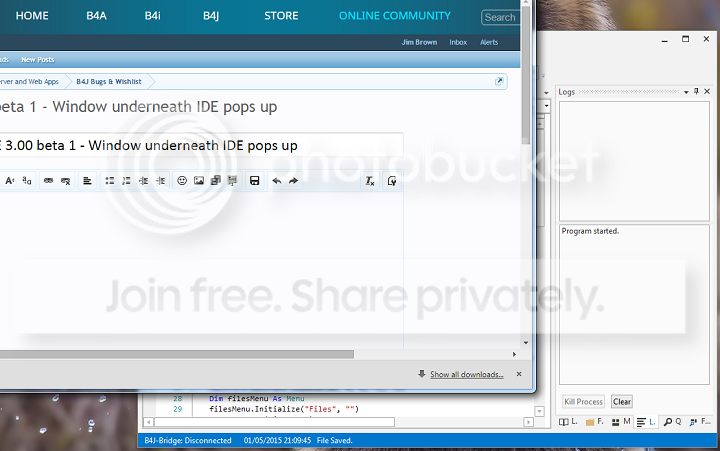The image size is (720, 451).
Task: Click the Kill Process button in IDE
Action: click(x=583, y=402)
